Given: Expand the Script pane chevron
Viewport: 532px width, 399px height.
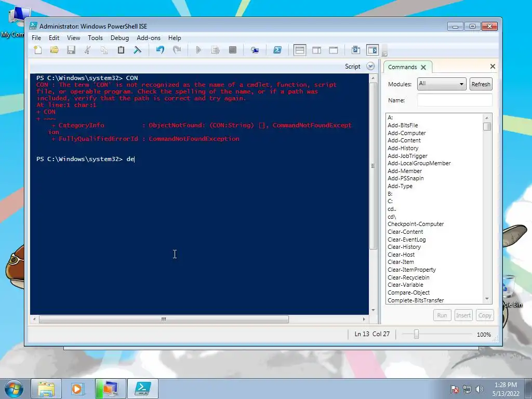Looking at the screenshot, I should [x=370, y=66].
